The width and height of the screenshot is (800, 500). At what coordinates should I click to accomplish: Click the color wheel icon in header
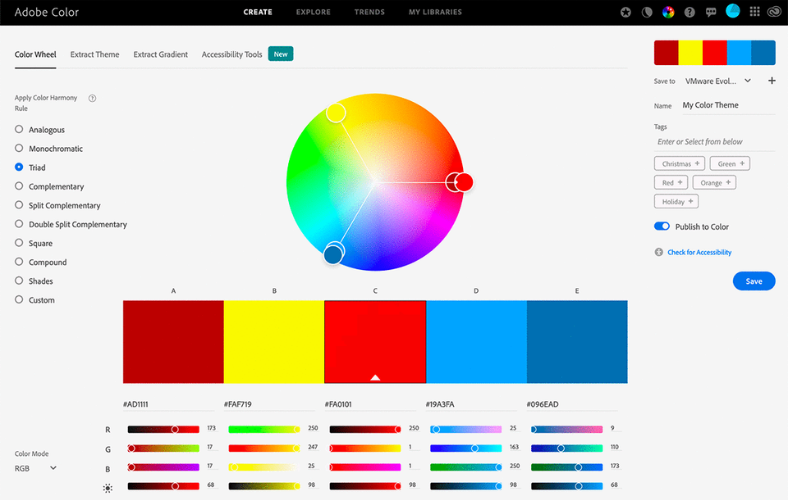[x=669, y=12]
